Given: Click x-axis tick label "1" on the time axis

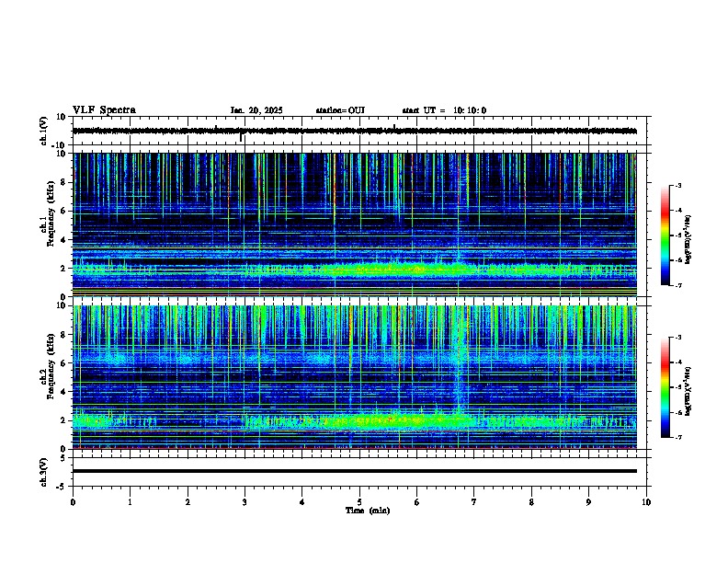Looking at the screenshot, I should tap(130, 502).
